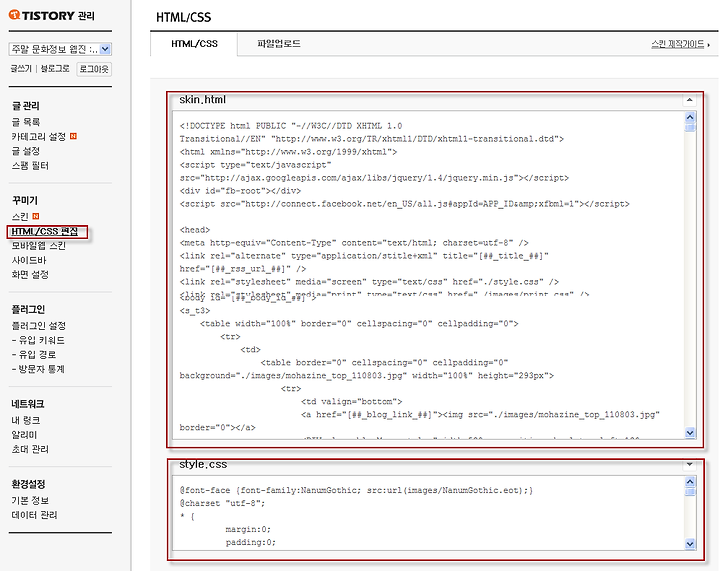Click scroll-up arrow of skin.html editor
The height and width of the screenshot is (571, 720).
[690, 117]
